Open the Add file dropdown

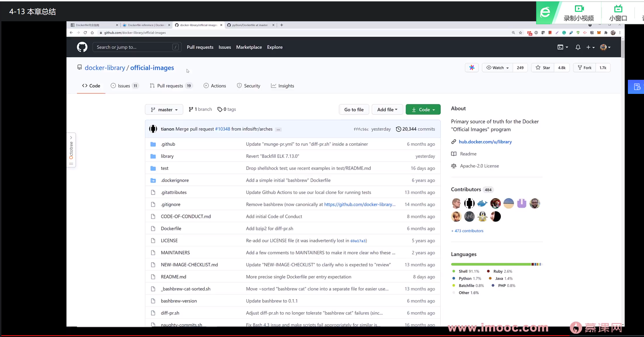(387, 109)
